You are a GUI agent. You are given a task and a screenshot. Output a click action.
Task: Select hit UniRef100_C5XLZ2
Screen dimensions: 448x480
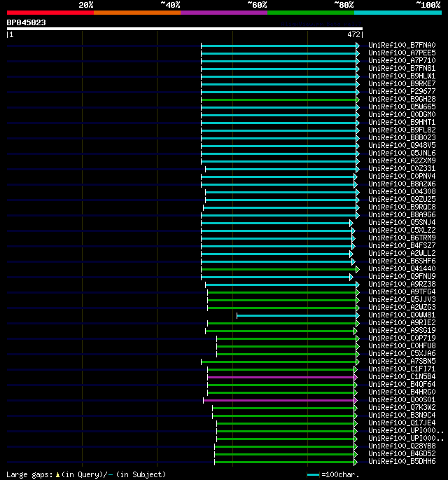pos(402,231)
